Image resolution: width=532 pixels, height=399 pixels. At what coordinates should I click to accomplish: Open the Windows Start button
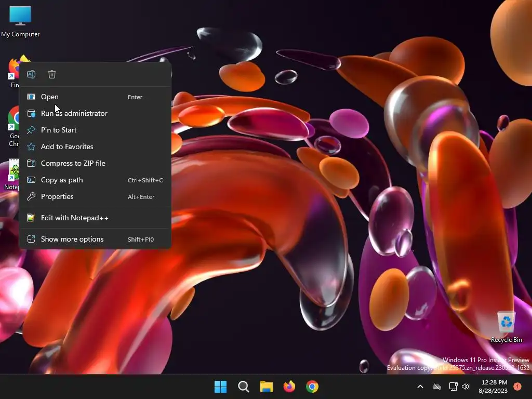(x=220, y=387)
